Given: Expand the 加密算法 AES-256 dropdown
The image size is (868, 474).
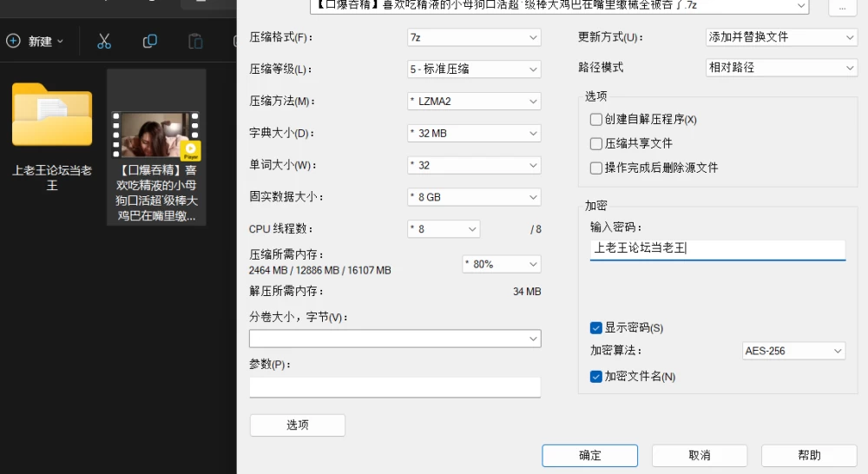Looking at the screenshot, I should click(793, 351).
